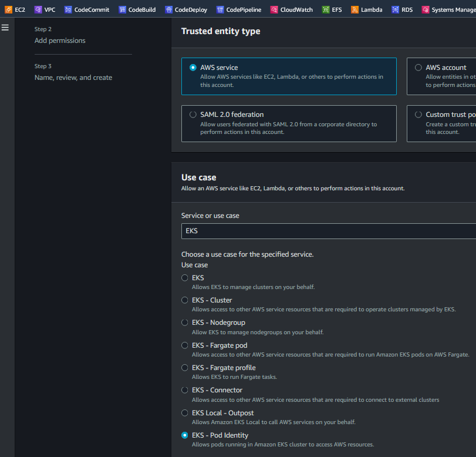Open the CodeBuild shortcut icon
The height and width of the screenshot is (457, 476).
coord(122,10)
